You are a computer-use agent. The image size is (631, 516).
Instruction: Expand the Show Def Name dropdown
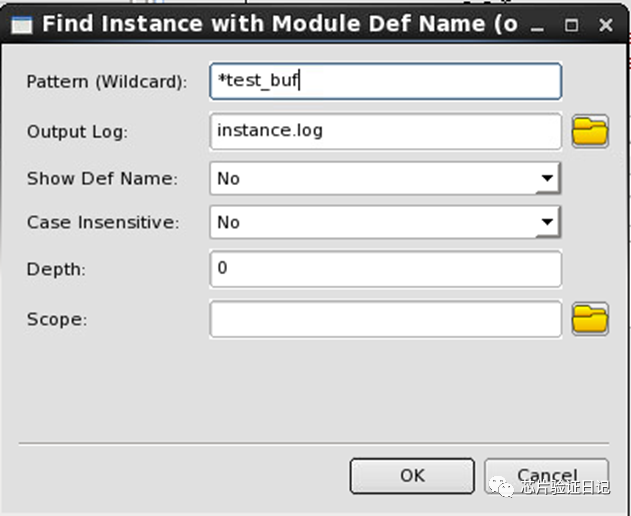[x=546, y=178]
